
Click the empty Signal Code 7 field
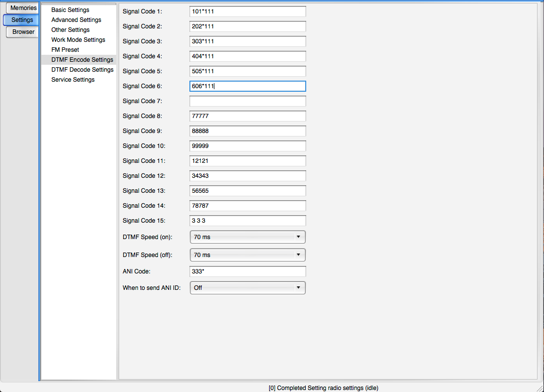pos(247,101)
